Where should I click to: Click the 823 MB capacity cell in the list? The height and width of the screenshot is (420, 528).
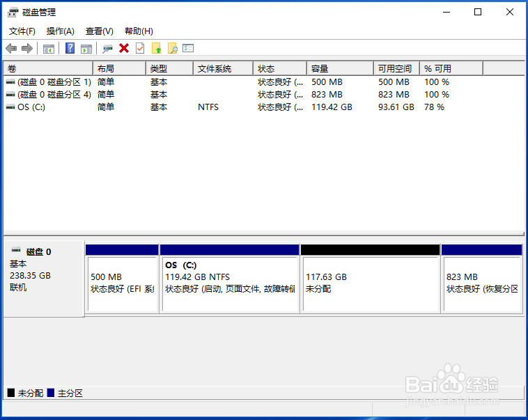(327, 95)
